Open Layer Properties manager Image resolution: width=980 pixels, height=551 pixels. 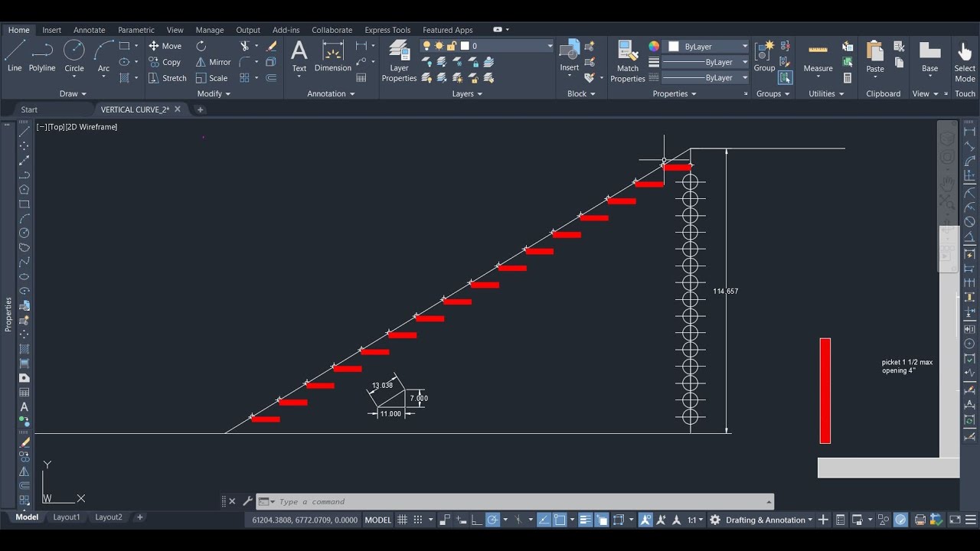coord(399,60)
